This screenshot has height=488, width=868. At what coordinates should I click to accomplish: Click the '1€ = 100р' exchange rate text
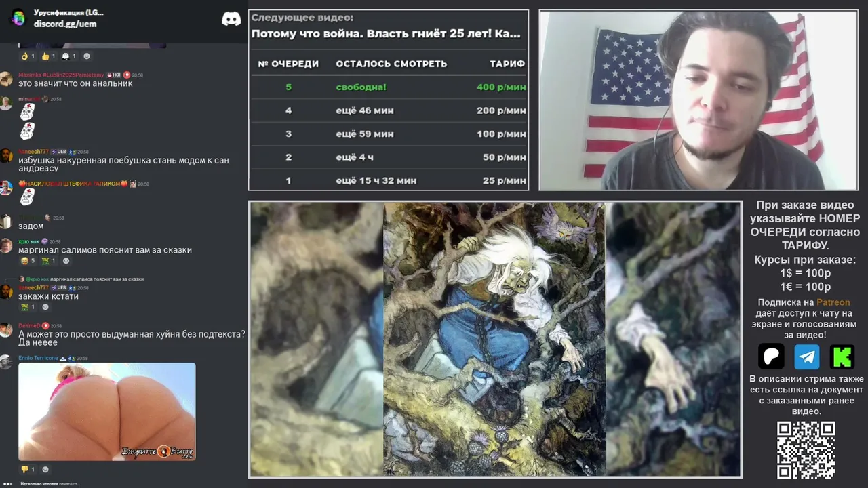point(806,287)
